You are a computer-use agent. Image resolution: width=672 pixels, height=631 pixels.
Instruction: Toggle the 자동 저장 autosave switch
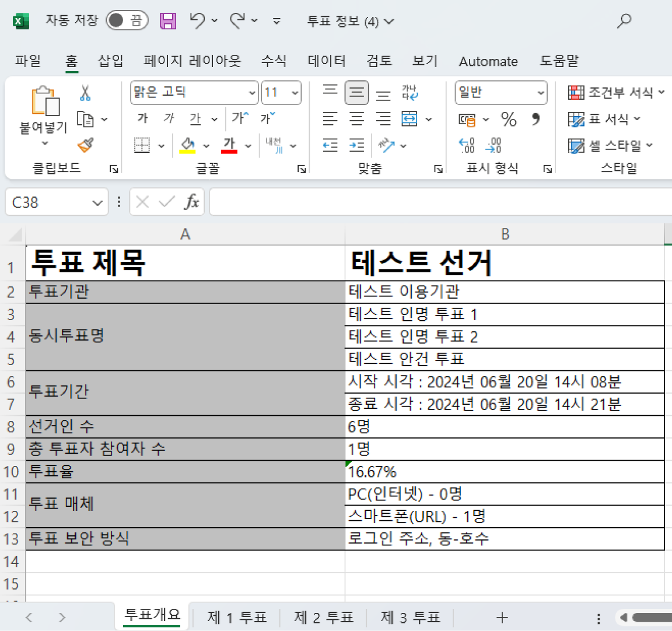pos(127,21)
